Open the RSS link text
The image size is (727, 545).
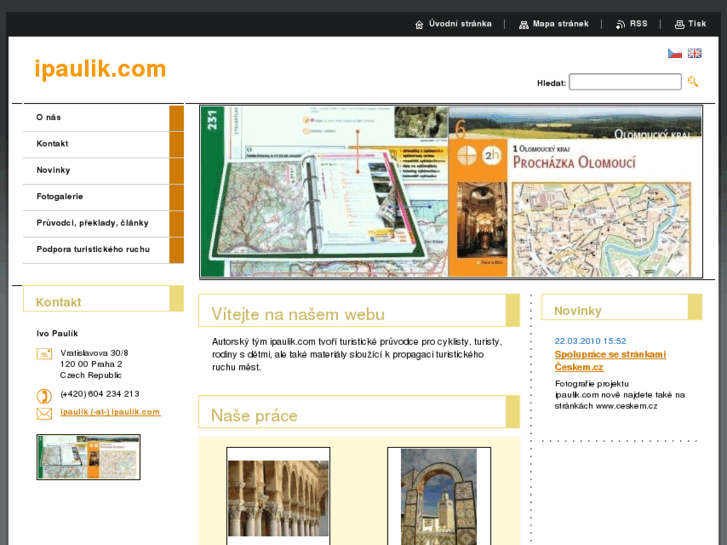coord(638,24)
